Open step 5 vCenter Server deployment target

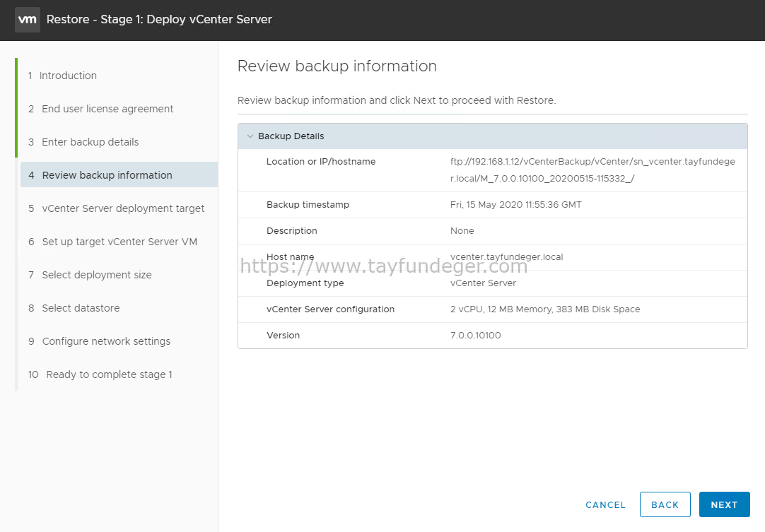pos(116,208)
